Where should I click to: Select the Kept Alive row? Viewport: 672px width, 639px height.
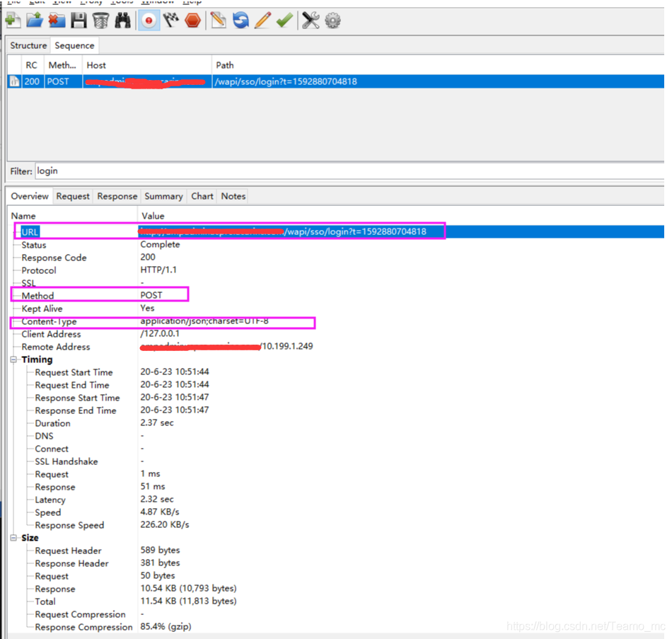pyautogui.click(x=336, y=309)
